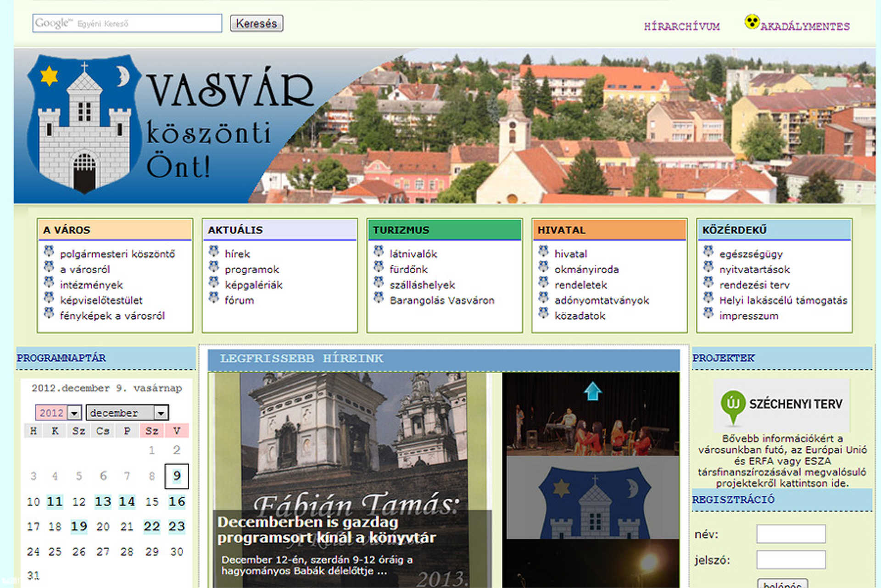
Task: Open the nyitvatartások link
Action: [754, 270]
